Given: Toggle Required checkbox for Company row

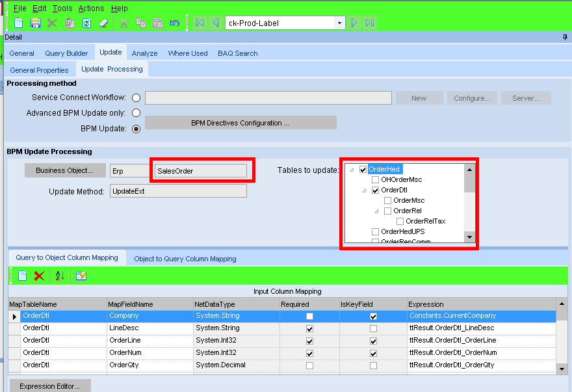Looking at the screenshot, I should [309, 316].
